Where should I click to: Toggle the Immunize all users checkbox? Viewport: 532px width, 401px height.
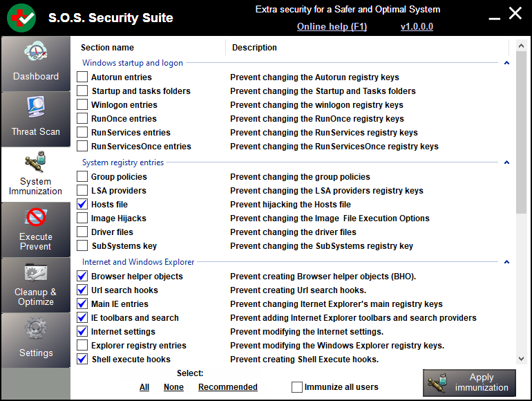(x=297, y=387)
